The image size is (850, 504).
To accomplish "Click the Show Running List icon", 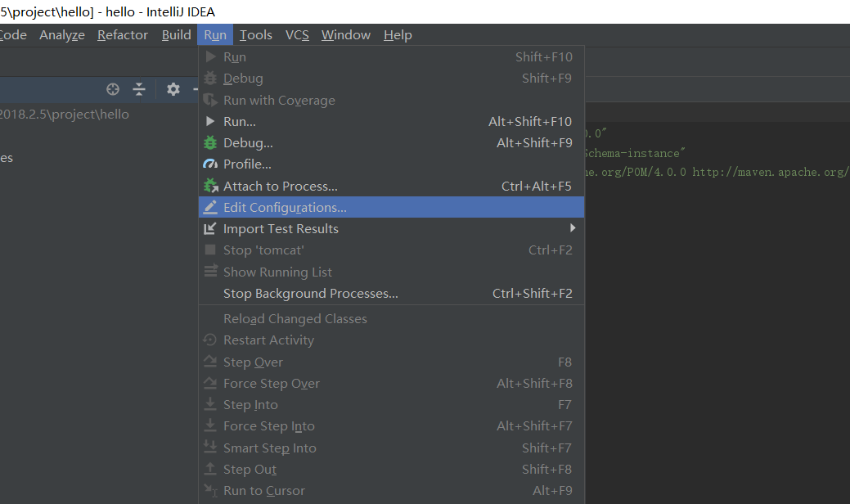I will coord(210,272).
